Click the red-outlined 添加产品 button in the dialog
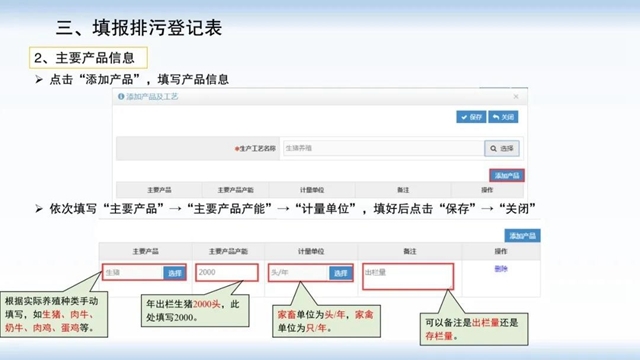The width and height of the screenshot is (640, 360). point(507,176)
